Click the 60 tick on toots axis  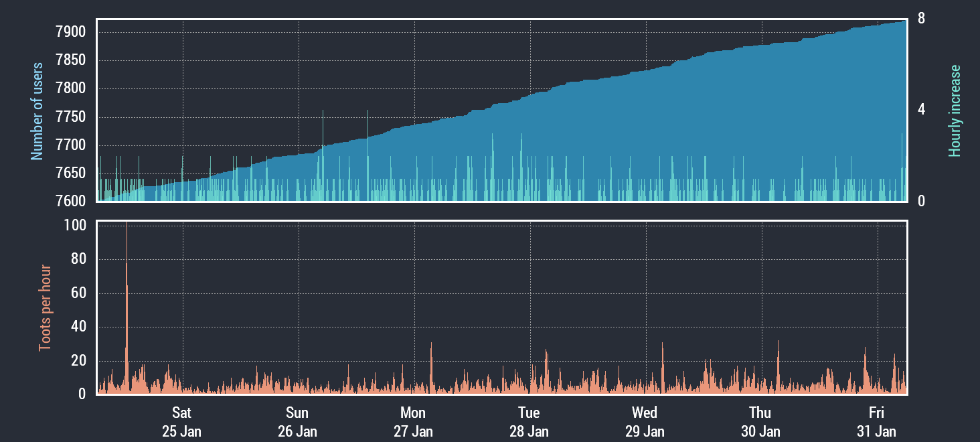(80, 293)
